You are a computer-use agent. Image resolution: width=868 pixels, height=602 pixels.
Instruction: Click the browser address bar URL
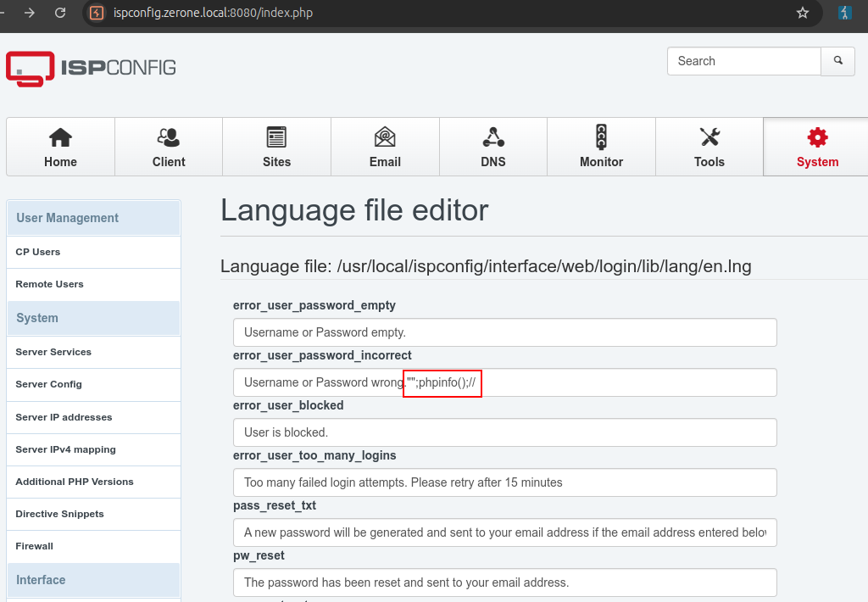point(213,13)
